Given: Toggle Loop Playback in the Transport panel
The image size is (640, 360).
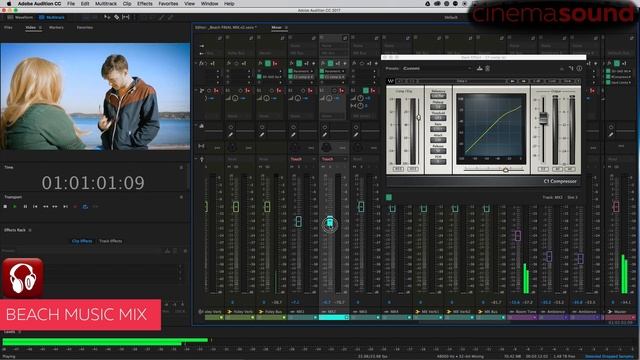Looking at the screenshot, I should tap(85, 207).
